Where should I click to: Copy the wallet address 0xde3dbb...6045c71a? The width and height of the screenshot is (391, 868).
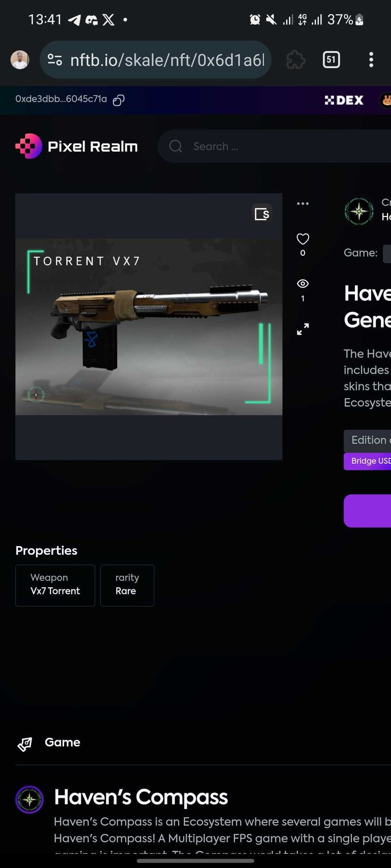click(119, 100)
